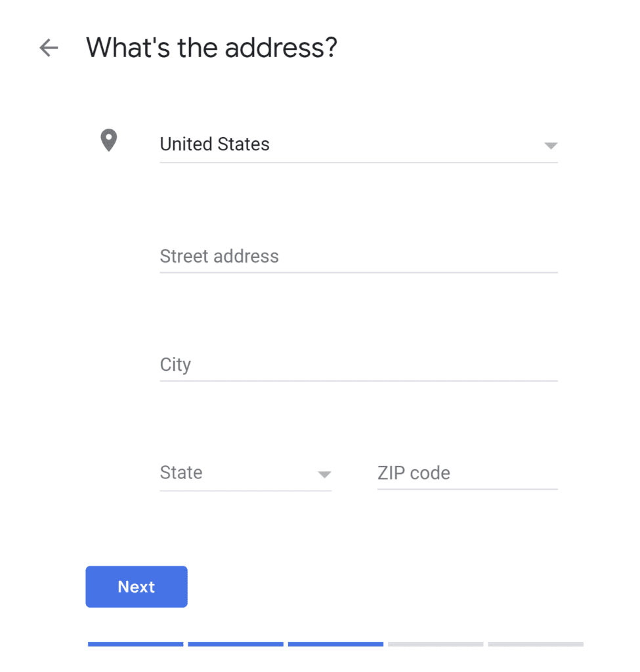Image resolution: width=640 pixels, height=672 pixels.
Task: Open the State dropdown
Action: pos(245,473)
